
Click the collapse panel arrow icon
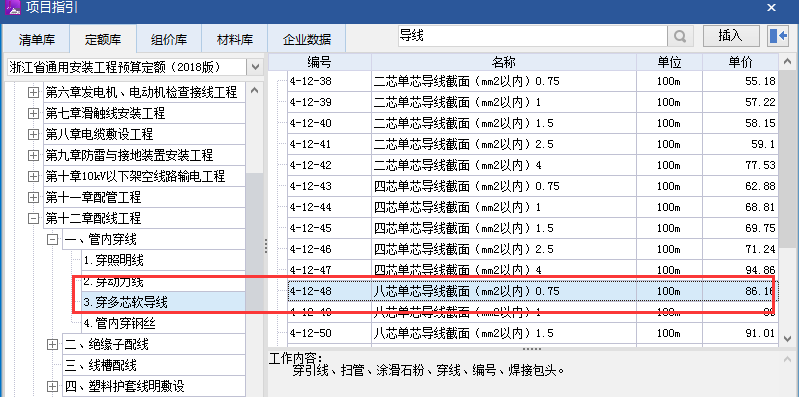point(779,36)
